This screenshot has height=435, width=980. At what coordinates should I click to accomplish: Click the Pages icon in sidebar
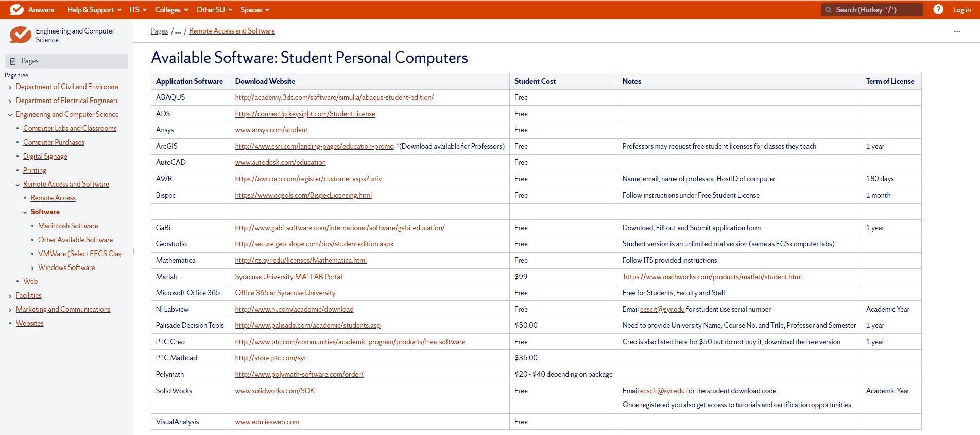coord(13,61)
